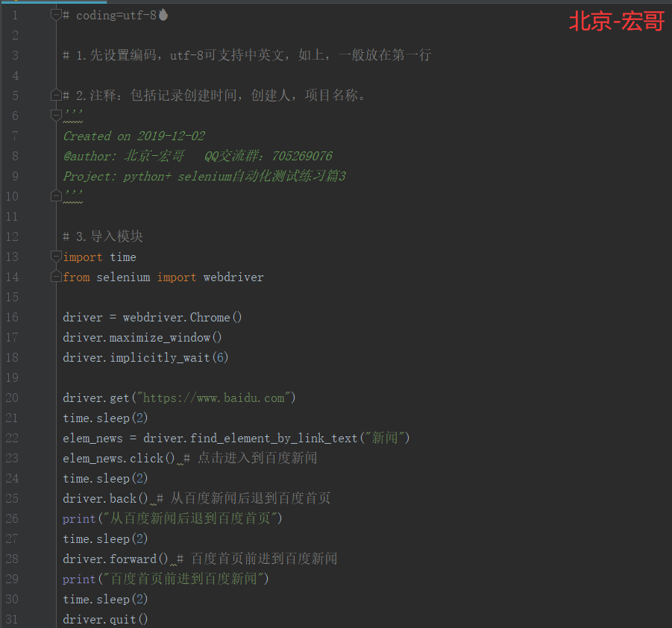The image size is (672, 628).
Task: Click fold icon beside the selenium import line
Action: coord(56,277)
